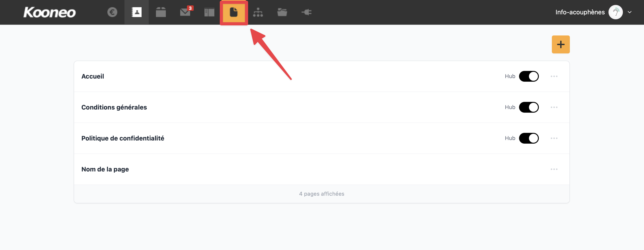This screenshot has height=250, width=644.
Task: Select the highlighted pages document icon
Action: (234, 12)
